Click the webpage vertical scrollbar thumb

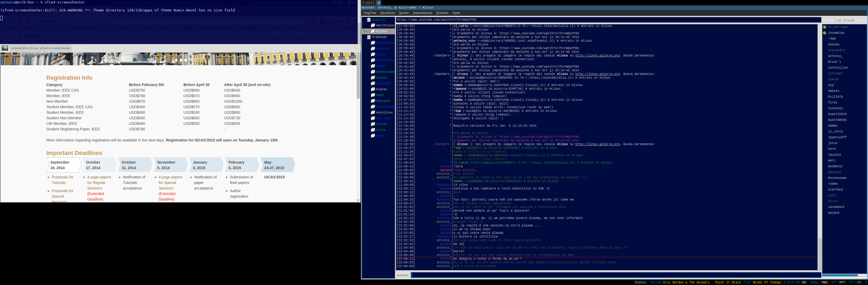[x=358, y=75]
